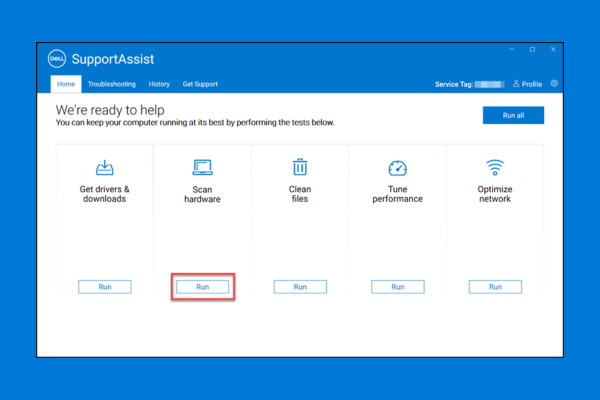Run the Tune performance task
This screenshot has height=400, width=600.
398,287
